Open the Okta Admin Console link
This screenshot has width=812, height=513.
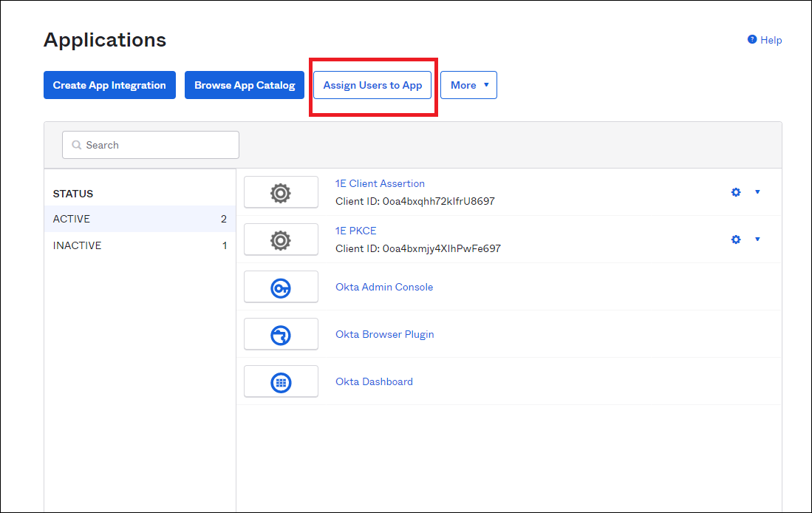[384, 287]
